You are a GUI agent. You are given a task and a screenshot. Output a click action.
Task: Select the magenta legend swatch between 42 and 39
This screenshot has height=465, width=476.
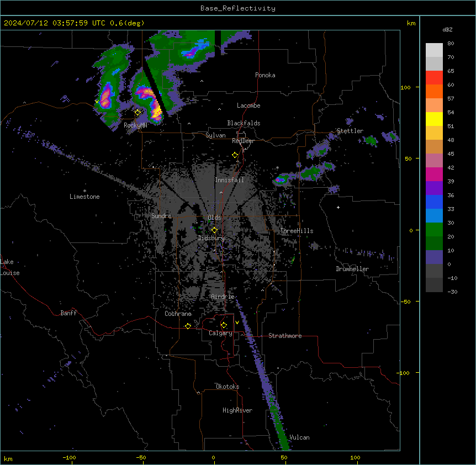pyautogui.click(x=434, y=174)
